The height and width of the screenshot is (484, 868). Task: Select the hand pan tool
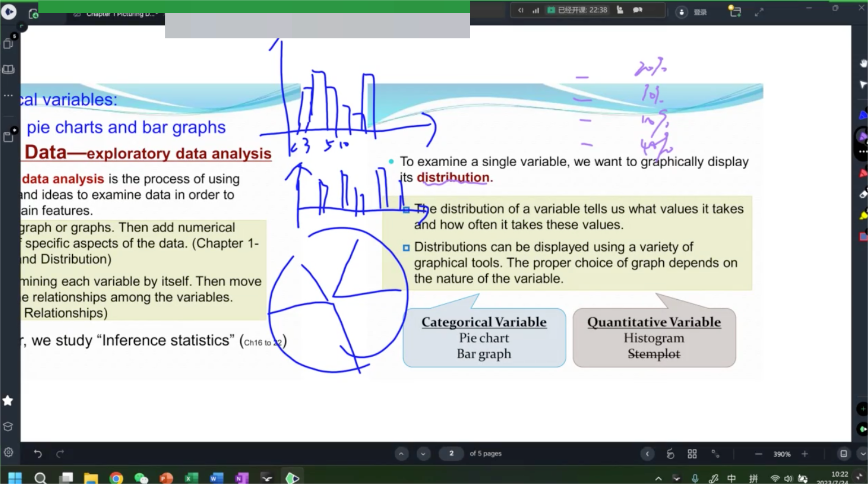coord(862,63)
